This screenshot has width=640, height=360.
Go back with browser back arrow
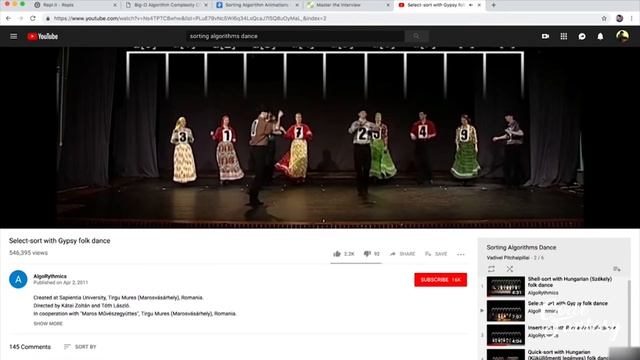(x=9, y=18)
